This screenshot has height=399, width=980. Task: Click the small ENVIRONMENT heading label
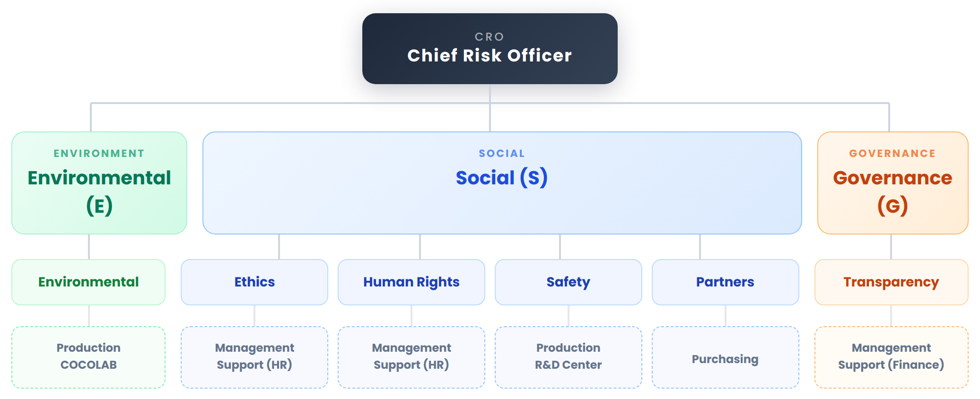coord(99,154)
